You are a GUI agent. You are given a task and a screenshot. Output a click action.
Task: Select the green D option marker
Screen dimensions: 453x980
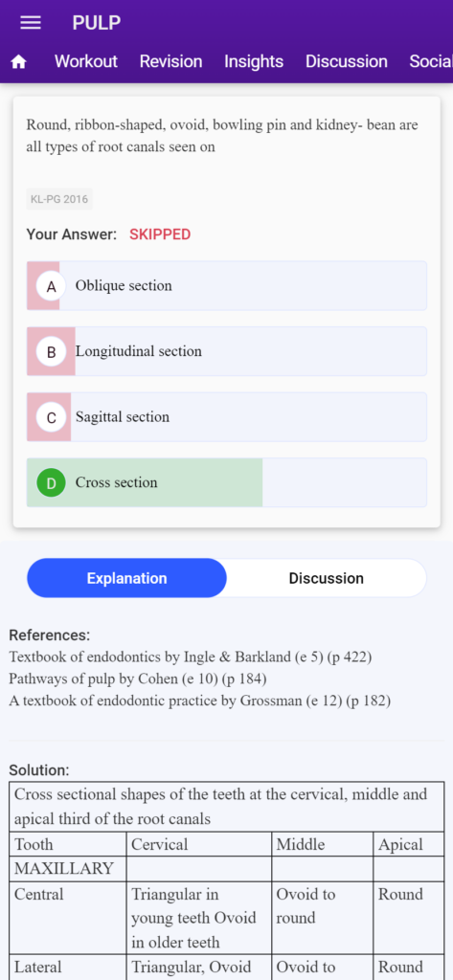pyautogui.click(x=52, y=483)
